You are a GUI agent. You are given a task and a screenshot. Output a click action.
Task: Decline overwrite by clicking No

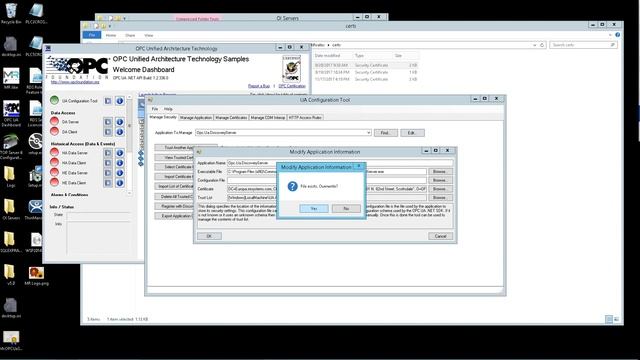pyautogui.click(x=346, y=209)
